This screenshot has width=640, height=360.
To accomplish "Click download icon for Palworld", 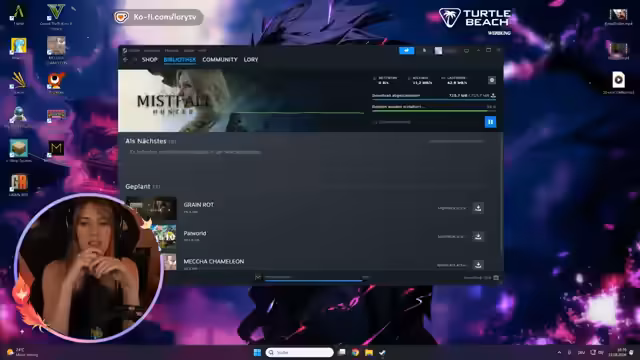I will 478,236.
